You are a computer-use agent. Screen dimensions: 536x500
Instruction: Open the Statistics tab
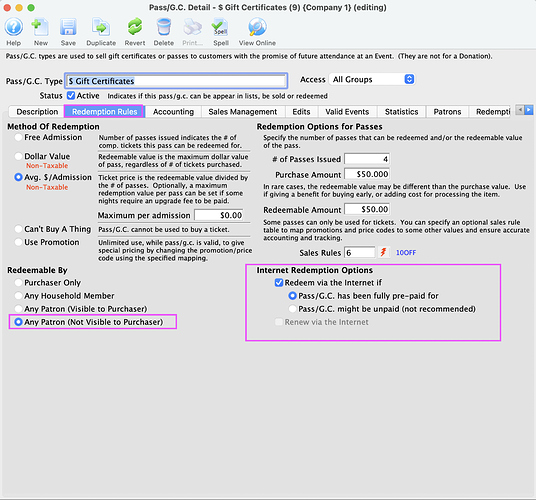(x=402, y=112)
